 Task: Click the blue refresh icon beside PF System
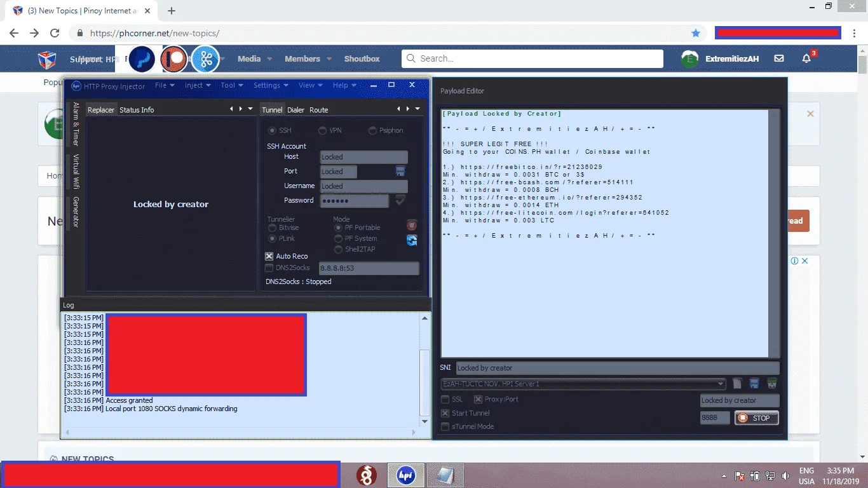[412, 240]
